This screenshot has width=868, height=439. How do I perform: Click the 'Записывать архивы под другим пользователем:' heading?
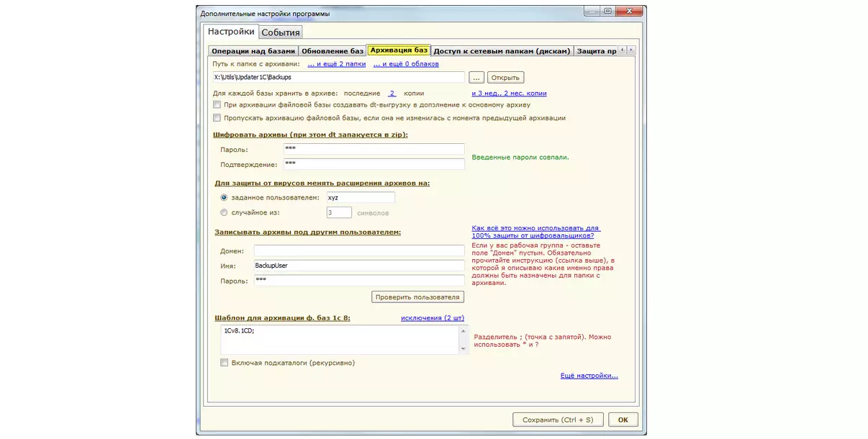307,232
